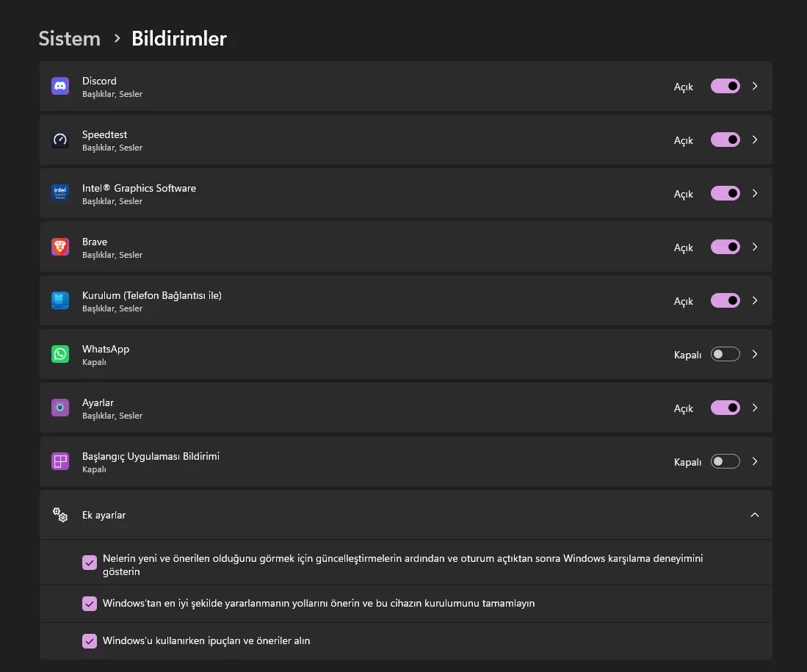
Task: Open Brave notification details chevron
Action: (x=755, y=247)
